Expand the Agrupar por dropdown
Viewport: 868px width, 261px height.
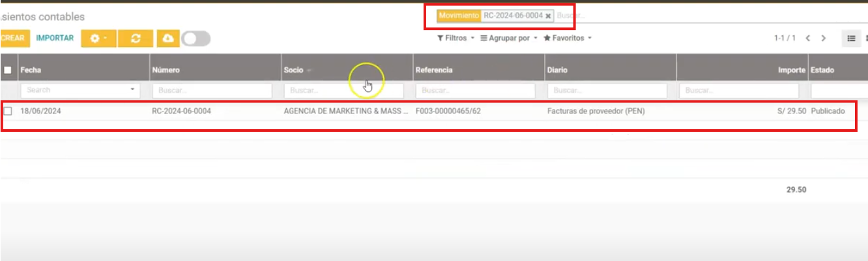(x=508, y=38)
